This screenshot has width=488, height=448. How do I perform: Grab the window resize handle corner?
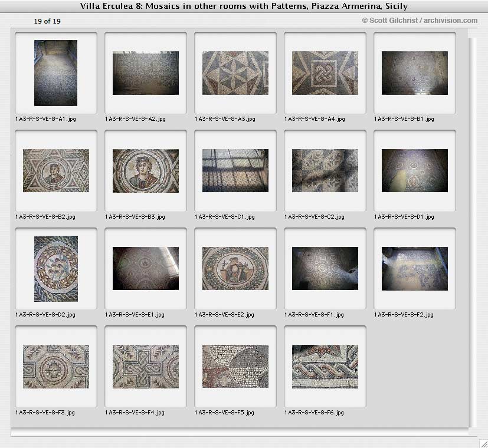[x=483, y=443]
